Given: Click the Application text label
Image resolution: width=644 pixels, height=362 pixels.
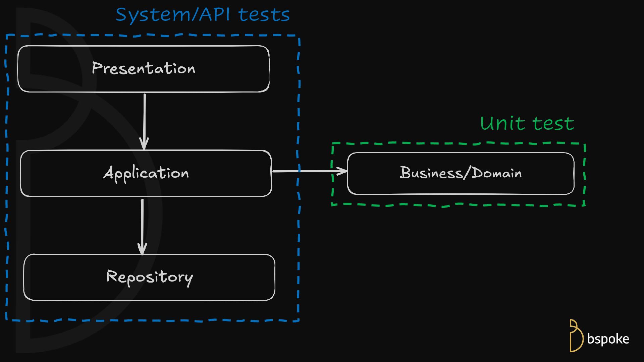Looking at the screenshot, I should [x=146, y=173].
